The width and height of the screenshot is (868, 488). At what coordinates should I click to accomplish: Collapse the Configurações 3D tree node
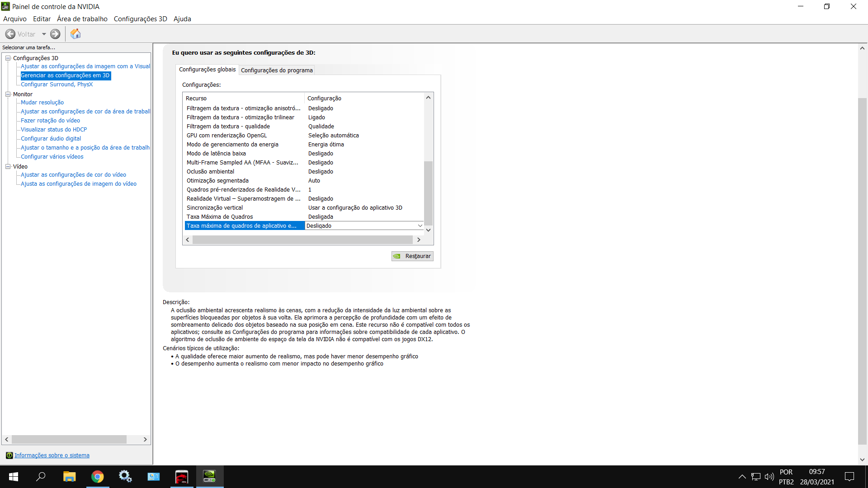click(8, 58)
